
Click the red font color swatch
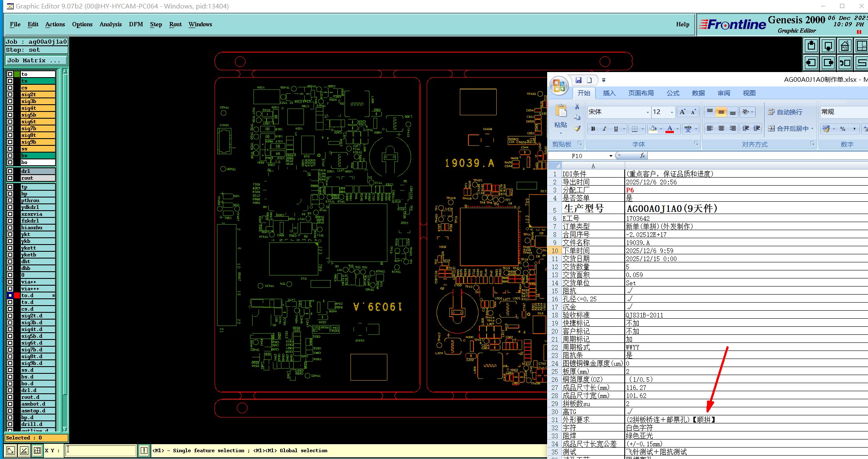coord(670,129)
